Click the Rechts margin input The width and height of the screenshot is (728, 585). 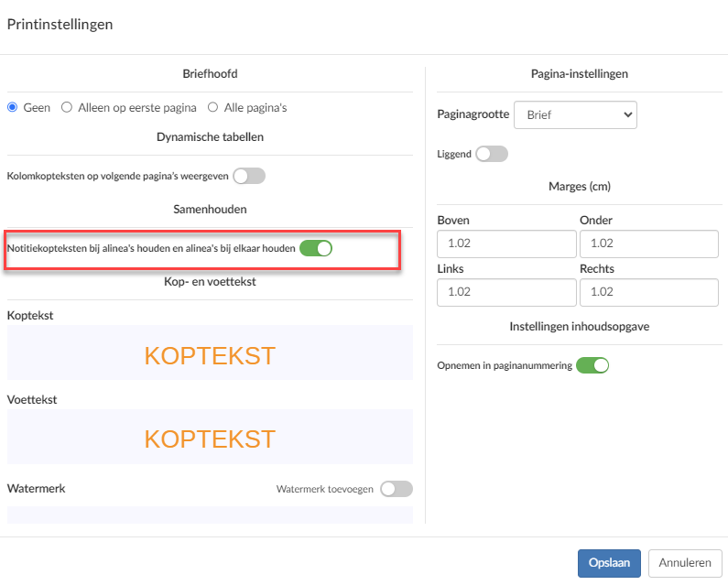649,293
